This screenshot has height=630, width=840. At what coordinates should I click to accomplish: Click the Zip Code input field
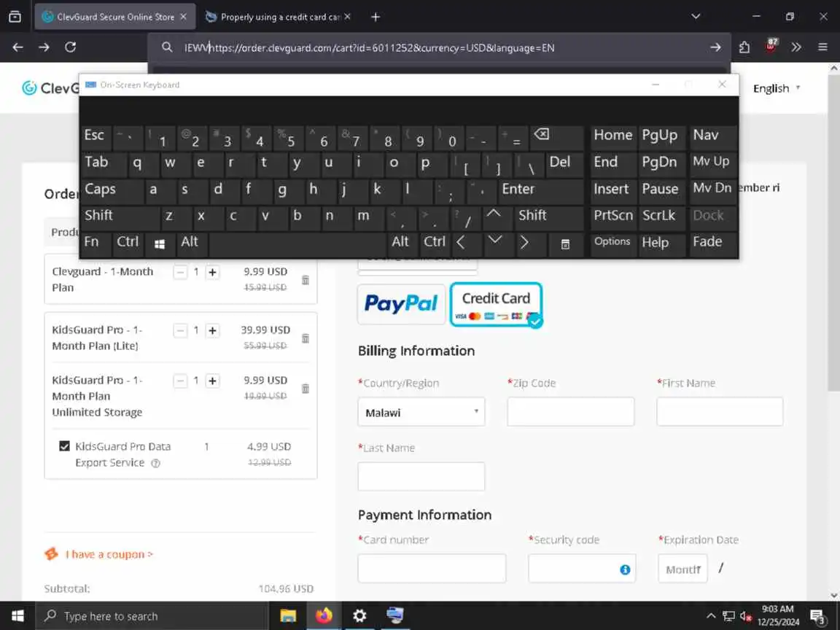coord(570,412)
